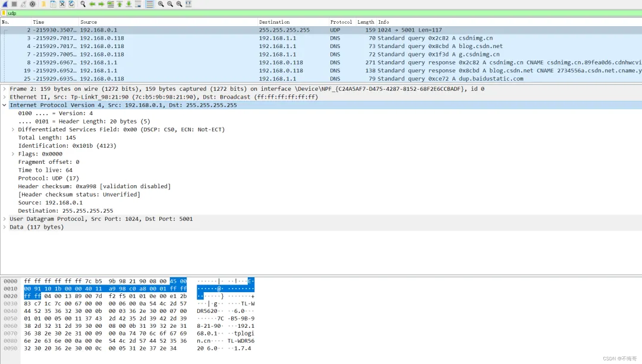Open display filter bookmark menu
642x364 pixels.
tap(4, 13)
